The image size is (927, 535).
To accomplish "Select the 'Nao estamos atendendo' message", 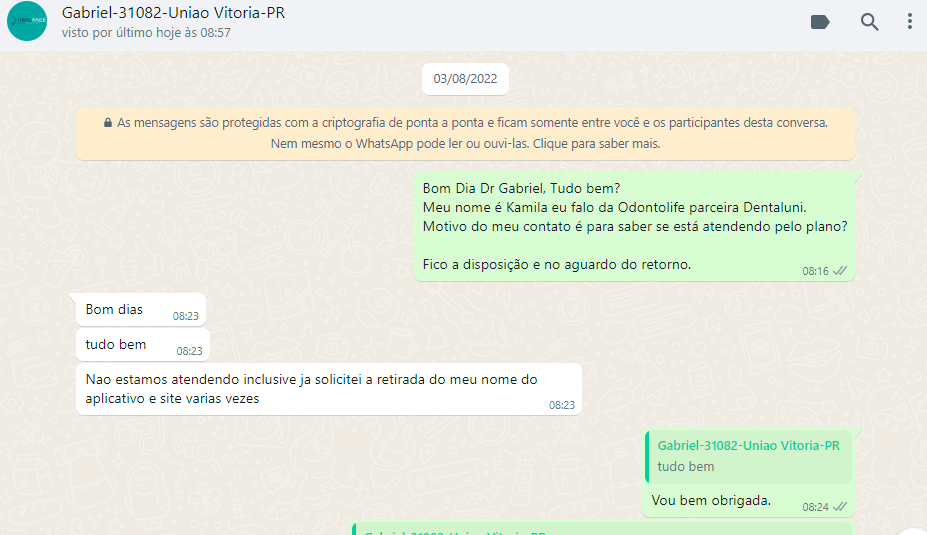I will click(x=329, y=389).
